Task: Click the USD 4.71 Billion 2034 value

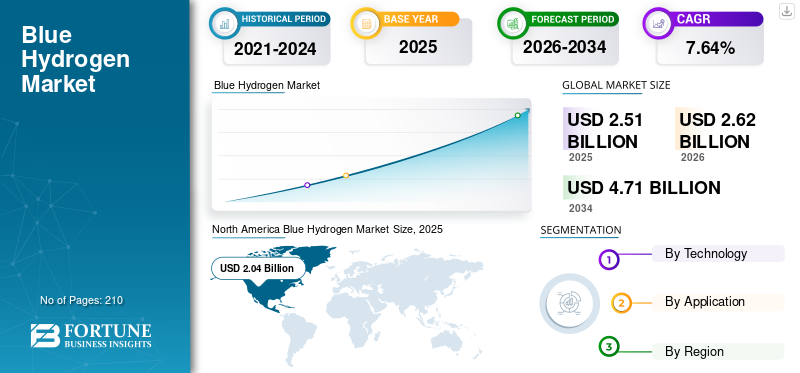Action: click(x=644, y=188)
